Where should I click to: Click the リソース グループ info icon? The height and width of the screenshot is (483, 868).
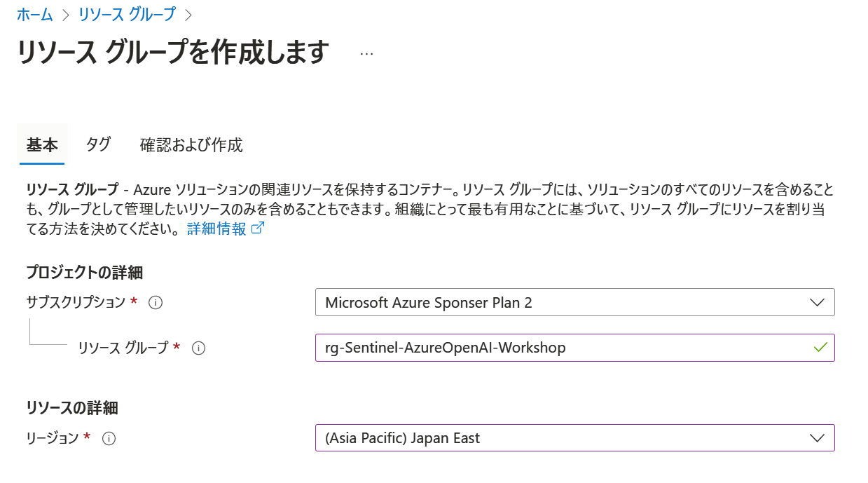pos(200,348)
